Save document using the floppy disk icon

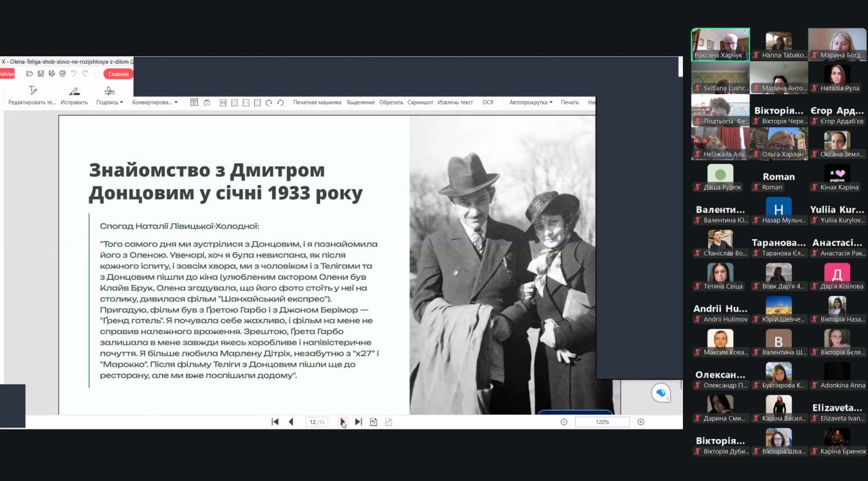[x=41, y=74]
